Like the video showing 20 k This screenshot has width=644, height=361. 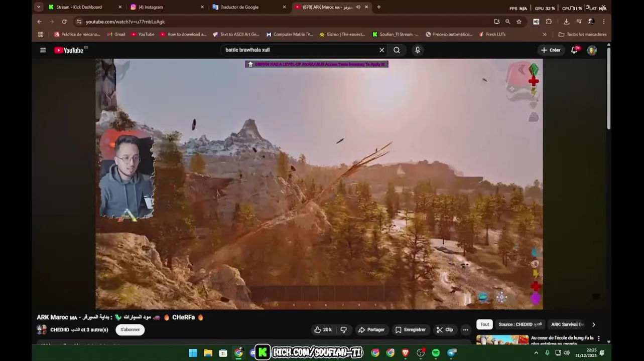click(322, 330)
